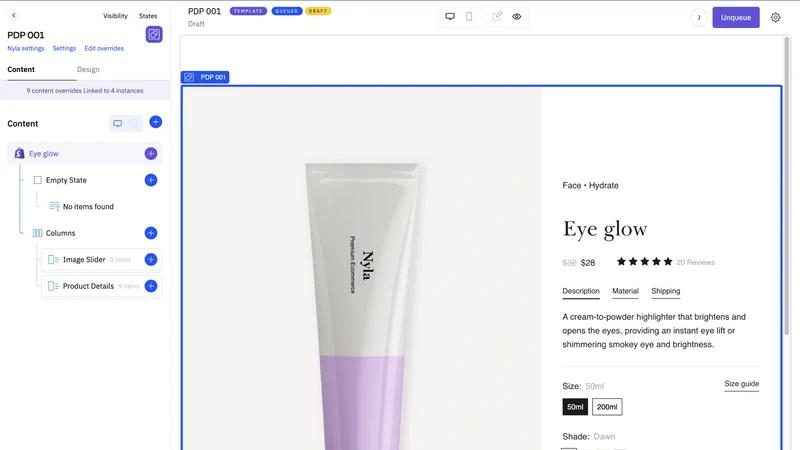
Task: Click the DRAFT badge
Action: (318, 11)
